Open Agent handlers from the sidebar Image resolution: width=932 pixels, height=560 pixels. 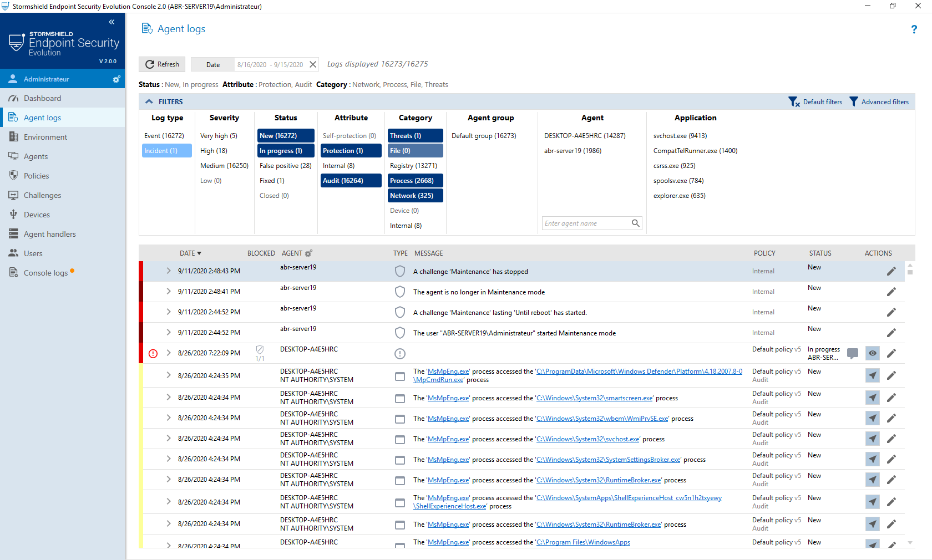(50, 234)
